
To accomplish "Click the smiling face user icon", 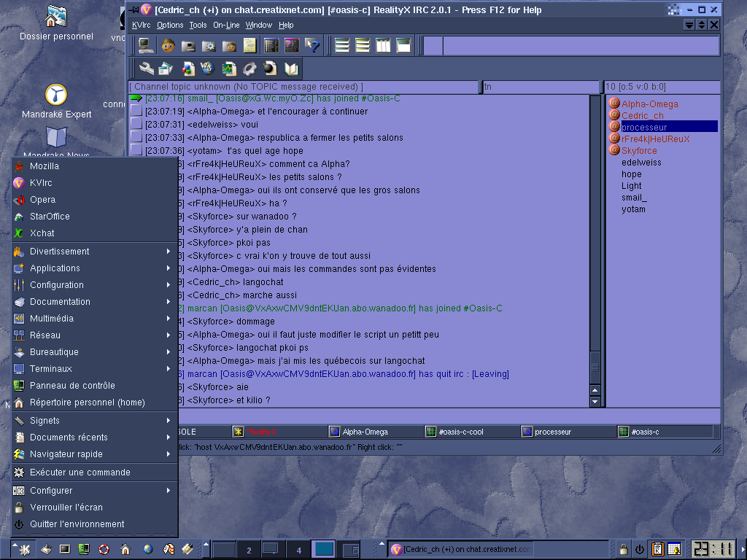I will 168,46.
